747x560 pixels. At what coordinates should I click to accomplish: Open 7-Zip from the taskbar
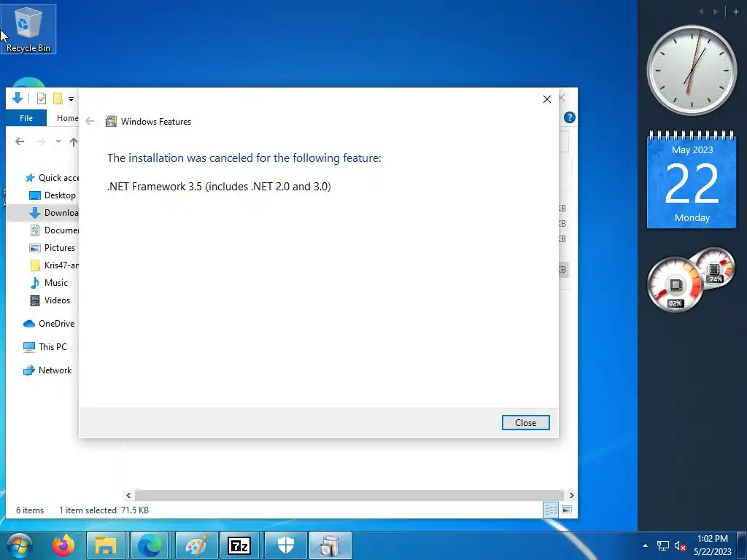point(239,545)
